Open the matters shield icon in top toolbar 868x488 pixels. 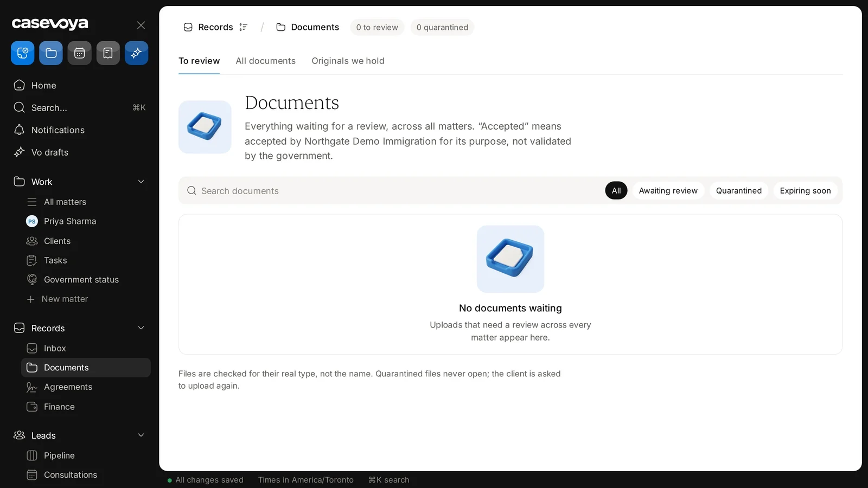[22, 53]
